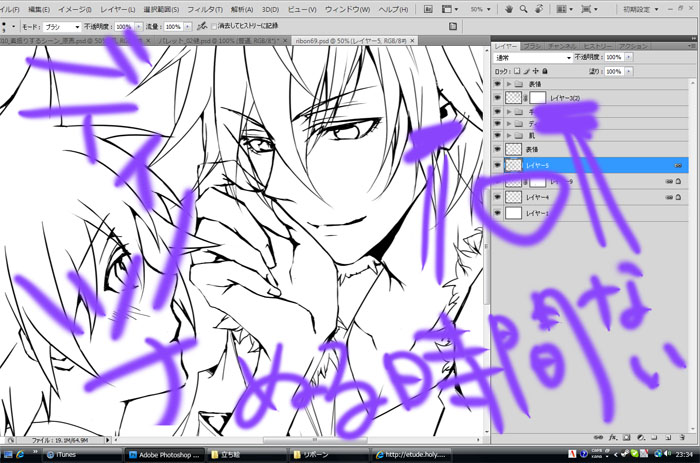Click the add layer mask icon

pos(626,438)
